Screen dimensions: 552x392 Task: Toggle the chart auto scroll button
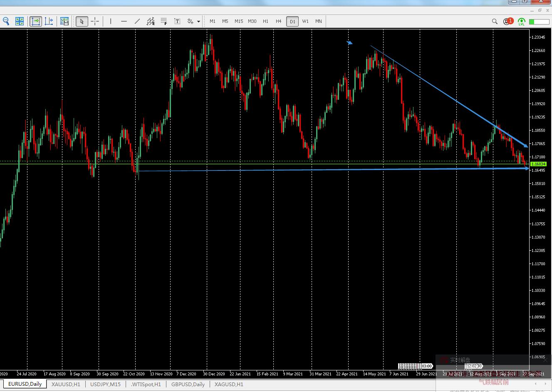coord(36,21)
